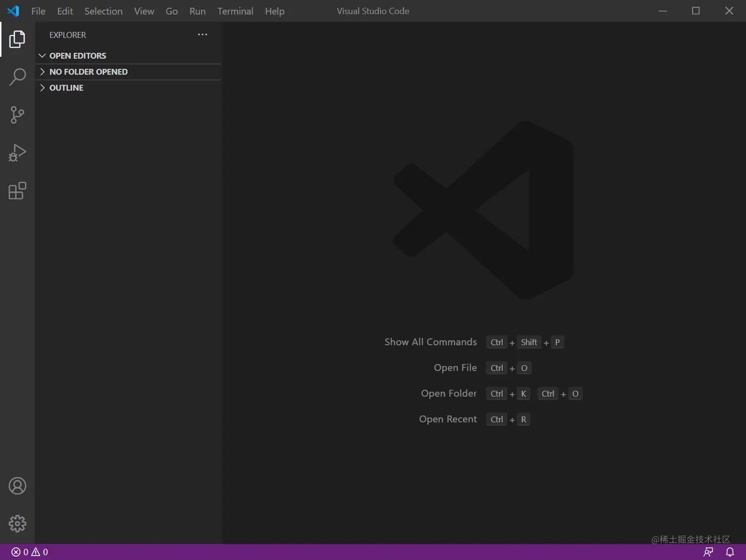The width and height of the screenshot is (746, 560).
Task: Click the P key hint badge
Action: (558, 342)
